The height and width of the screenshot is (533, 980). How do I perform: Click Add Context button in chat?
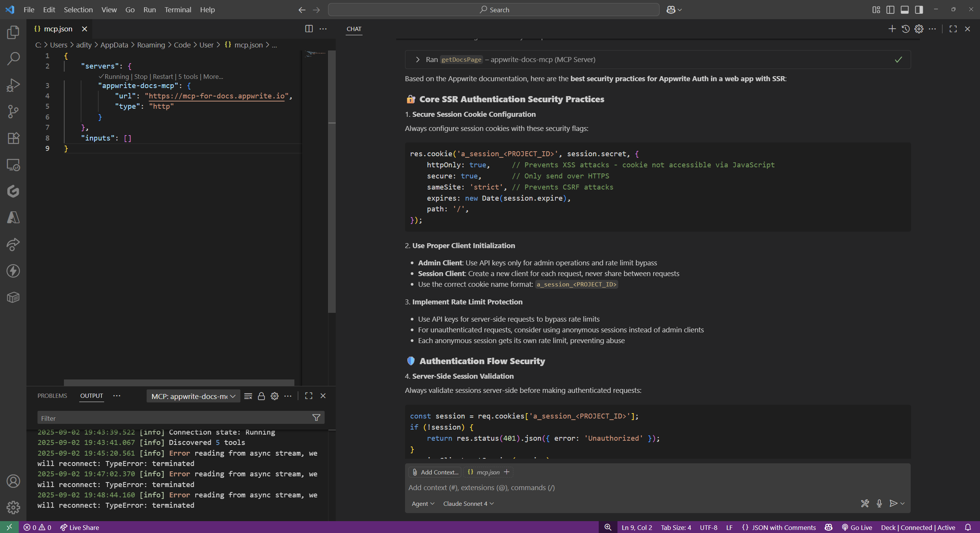(435, 472)
